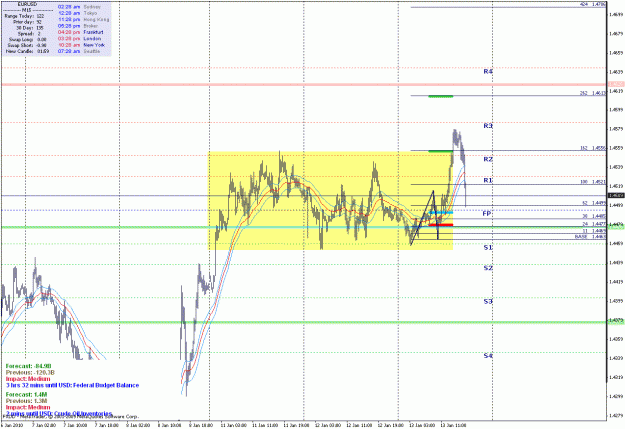
Task: Click the Forecast 1.4M line
Action: pos(26,394)
